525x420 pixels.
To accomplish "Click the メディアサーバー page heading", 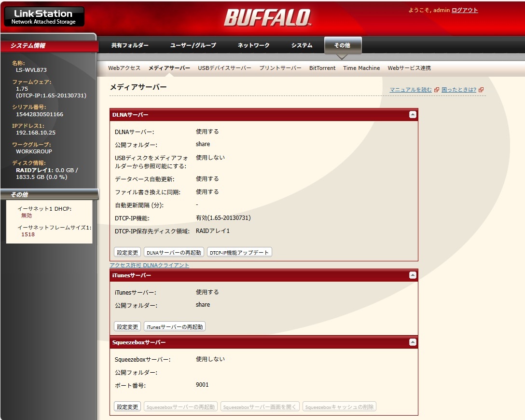I will pyautogui.click(x=138, y=87).
